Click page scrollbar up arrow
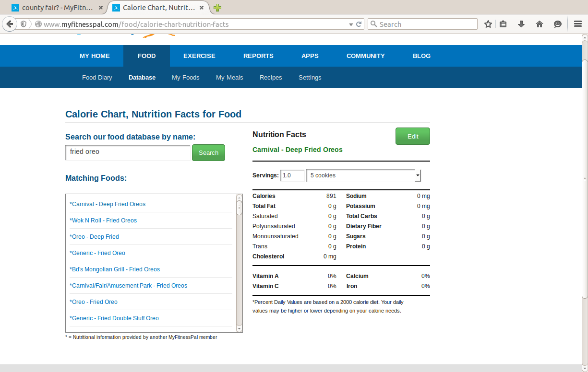The width and height of the screenshot is (588, 372). 585,38
